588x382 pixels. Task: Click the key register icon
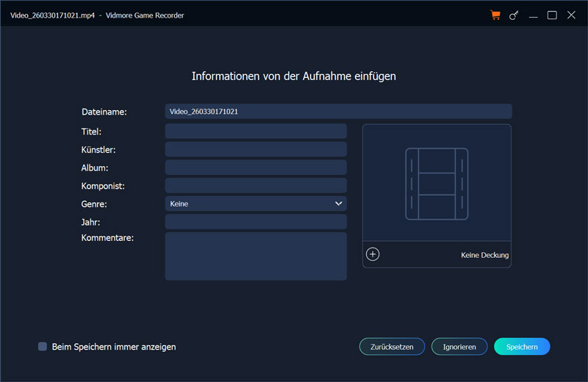tap(514, 15)
